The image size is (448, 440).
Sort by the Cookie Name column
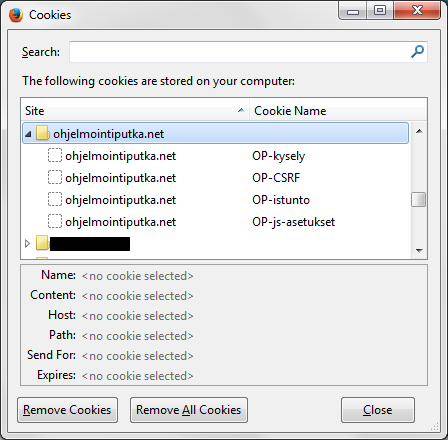click(338, 111)
